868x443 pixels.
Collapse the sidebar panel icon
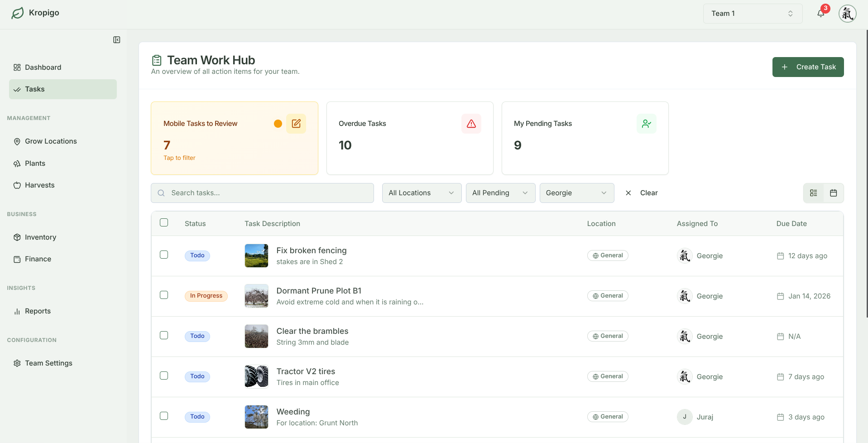coord(117,40)
